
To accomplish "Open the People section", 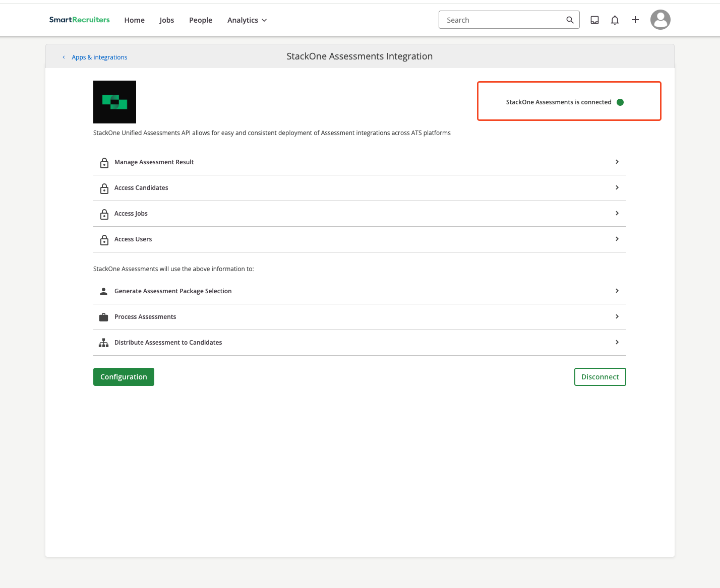I will coord(201,20).
